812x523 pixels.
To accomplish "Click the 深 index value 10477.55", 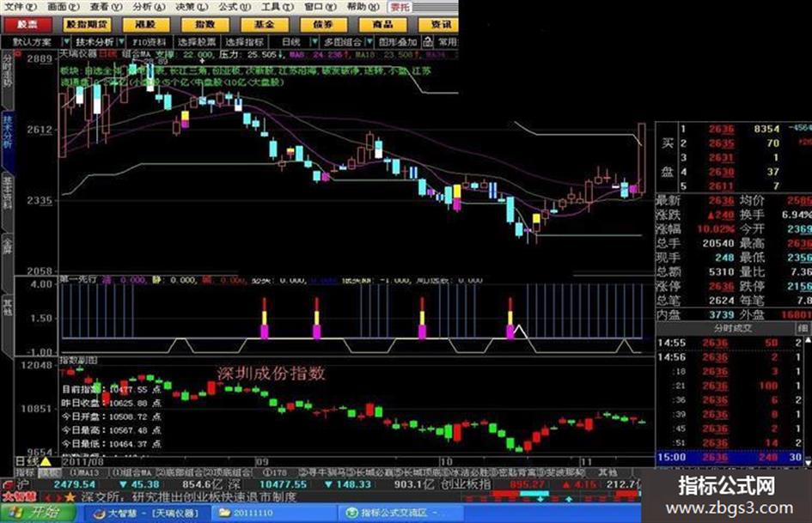I will (x=283, y=484).
